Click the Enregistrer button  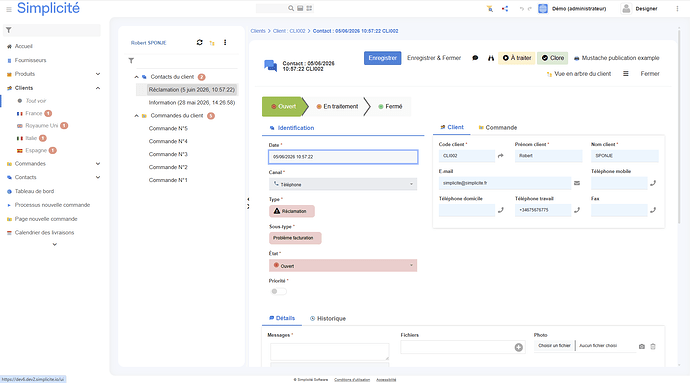tap(382, 58)
